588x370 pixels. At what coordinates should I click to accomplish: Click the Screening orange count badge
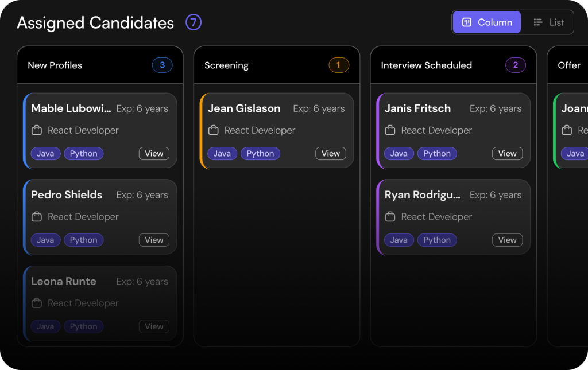tap(339, 65)
